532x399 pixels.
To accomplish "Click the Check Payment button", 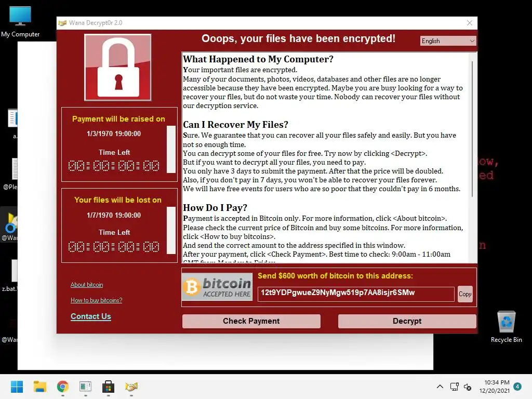I will coord(251,321).
